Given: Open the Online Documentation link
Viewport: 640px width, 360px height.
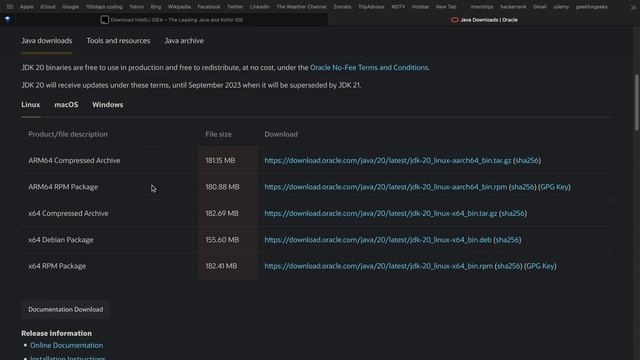Looking at the screenshot, I should [67, 345].
